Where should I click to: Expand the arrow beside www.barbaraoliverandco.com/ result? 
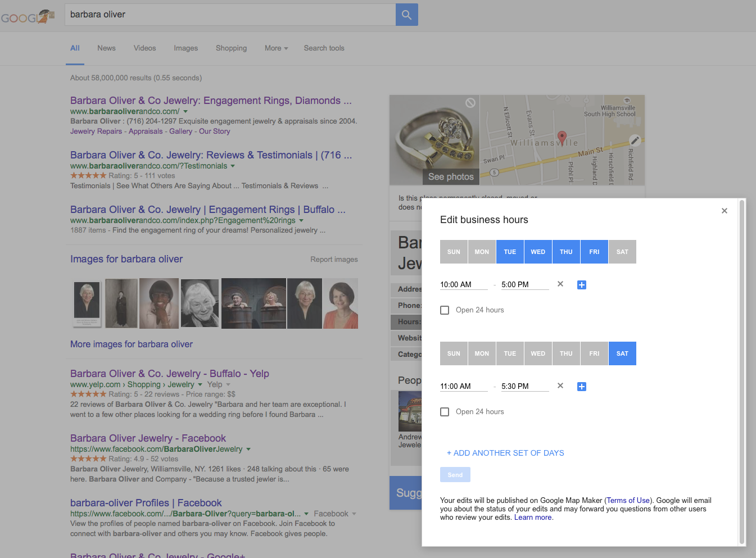pos(185,112)
